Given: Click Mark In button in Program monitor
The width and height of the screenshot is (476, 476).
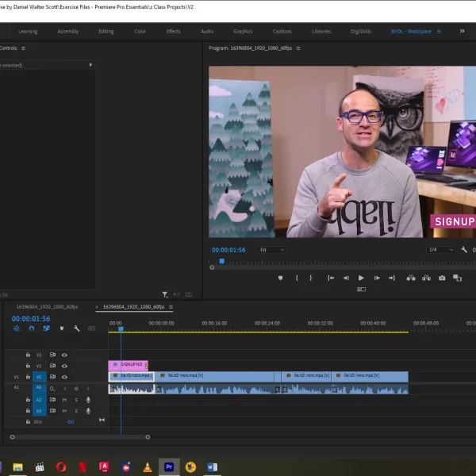Looking at the screenshot, I should [x=297, y=278].
